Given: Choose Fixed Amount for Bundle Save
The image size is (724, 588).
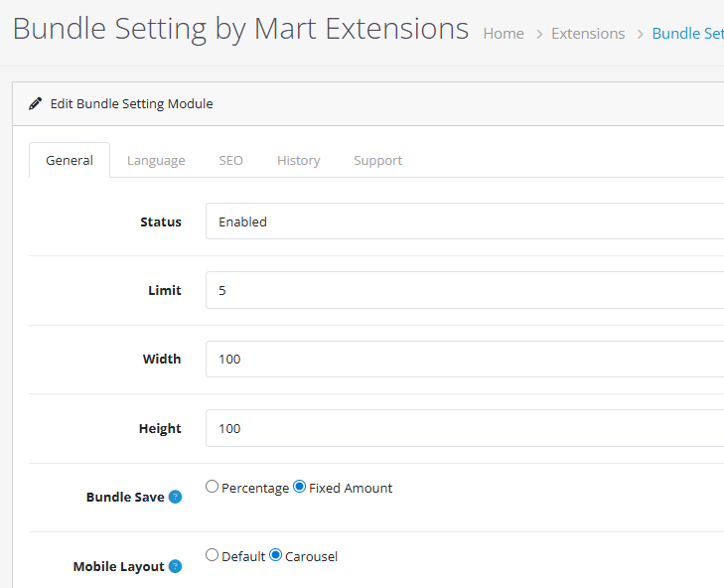Looking at the screenshot, I should coord(299,488).
